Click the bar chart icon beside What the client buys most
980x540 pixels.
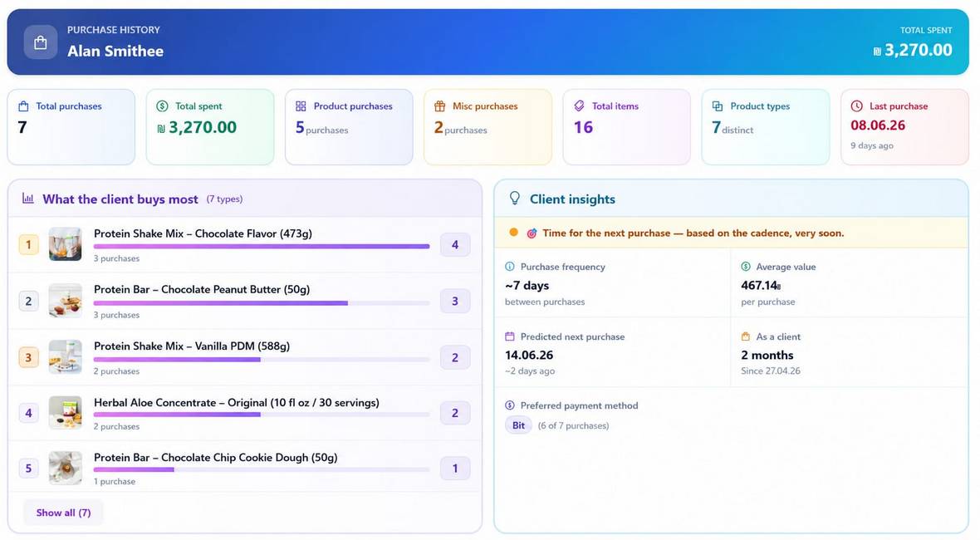[28, 198]
